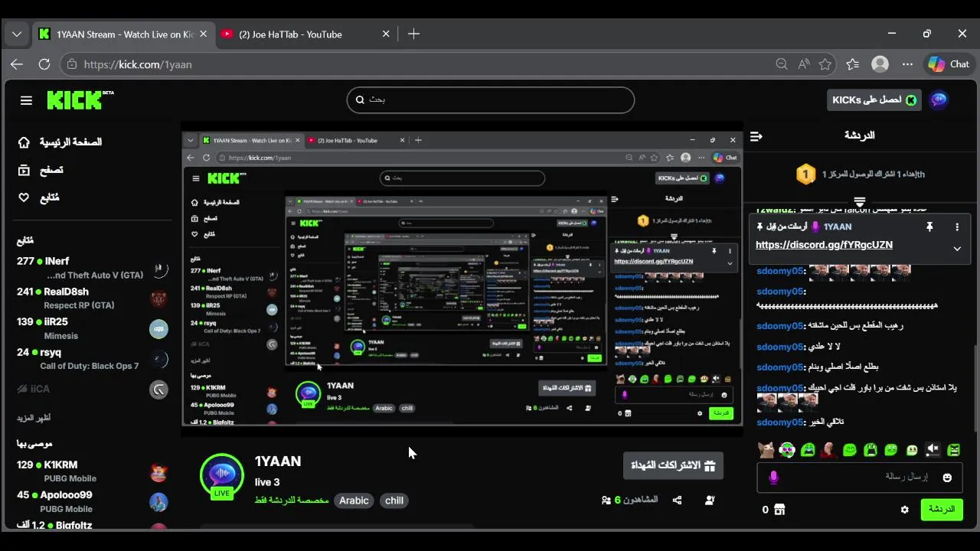Screen dimensions: 980x551
Task: Open the browser profile icon
Action: pos(880,64)
